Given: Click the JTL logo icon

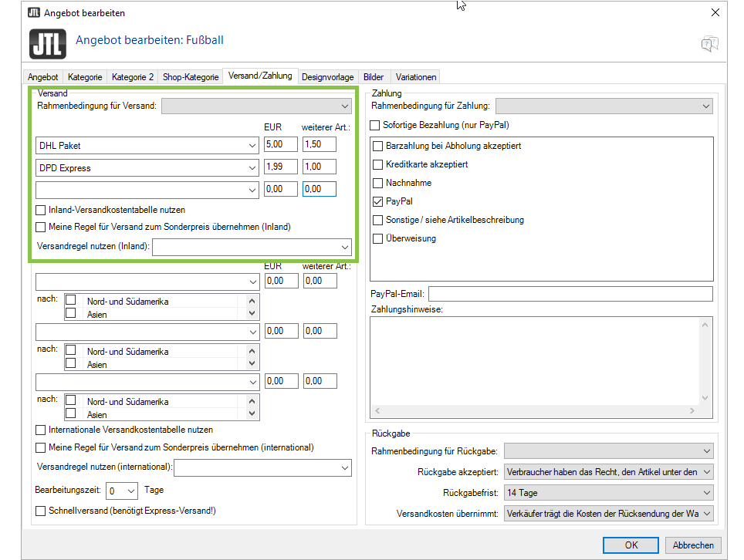Looking at the screenshot, I should [47, 43].
